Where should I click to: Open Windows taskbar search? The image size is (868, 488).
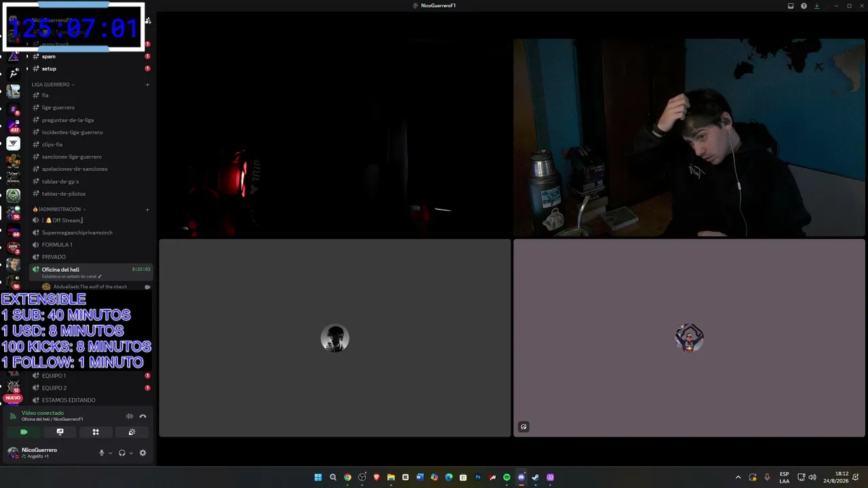pos(333,477)
